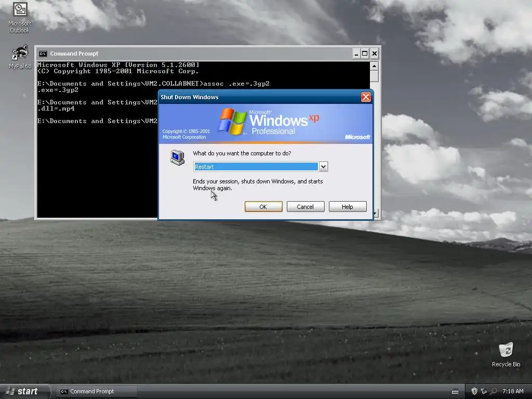The image size is (532, 399).
Task: Open Help in the Shut Down dialog
Action: pyautogui.click(x=348, y=207)
